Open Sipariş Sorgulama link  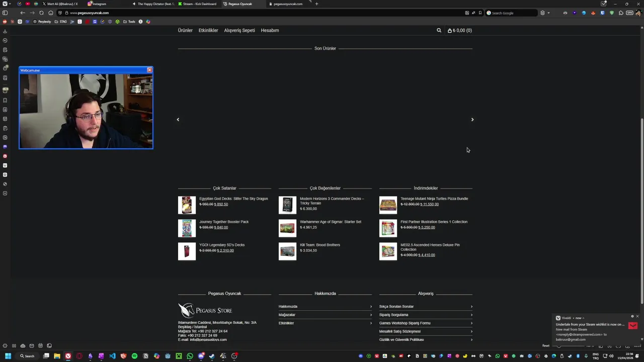pyautogui.click(x=393, y=315)
